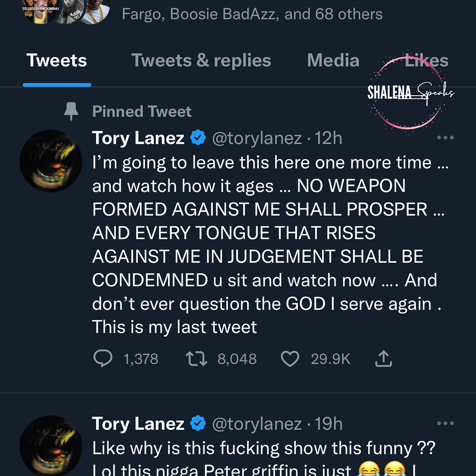Click verified badge on pinned tweet author
Screen dimensions: 476x476
[198, 138]
